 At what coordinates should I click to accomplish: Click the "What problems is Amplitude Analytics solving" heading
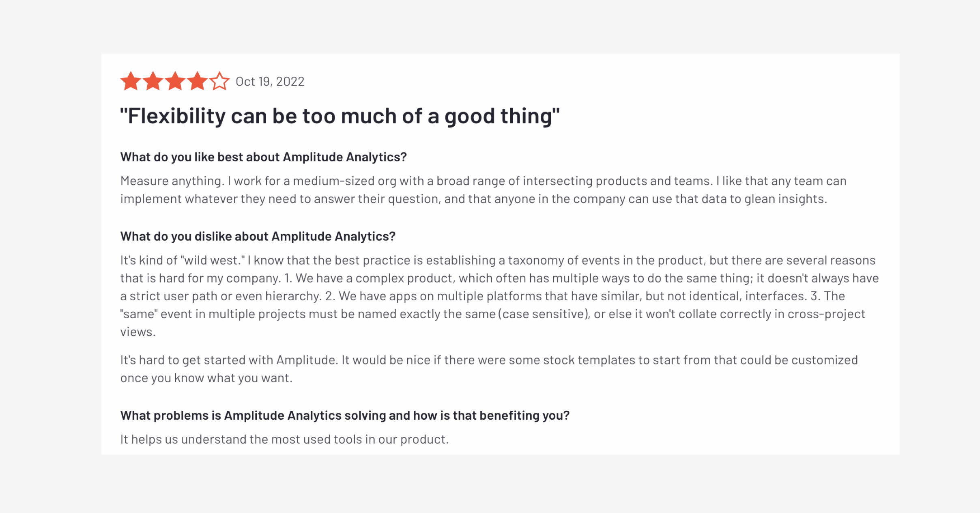point(345,415)
